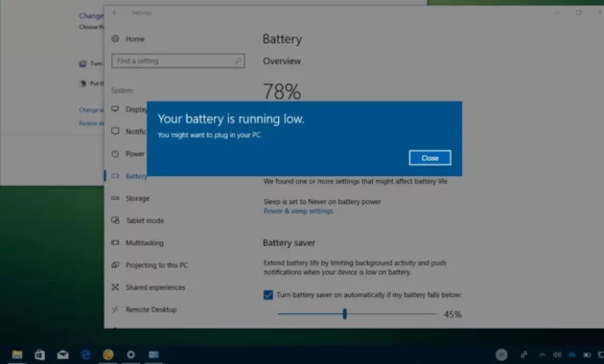Open the blue window app on the taskbar
Viewport: 604px width, 364px height.
pos(153,354)
